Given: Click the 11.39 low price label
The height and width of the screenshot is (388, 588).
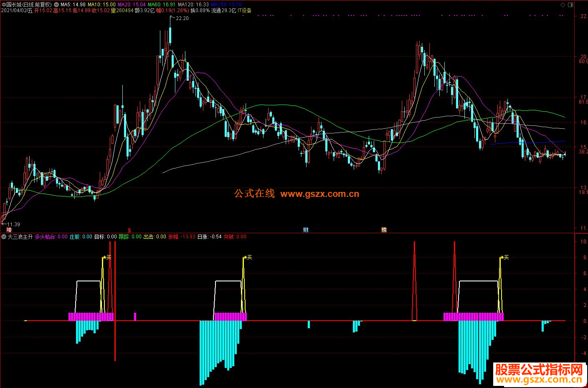Looking at the screenshot, I should 13,225.
